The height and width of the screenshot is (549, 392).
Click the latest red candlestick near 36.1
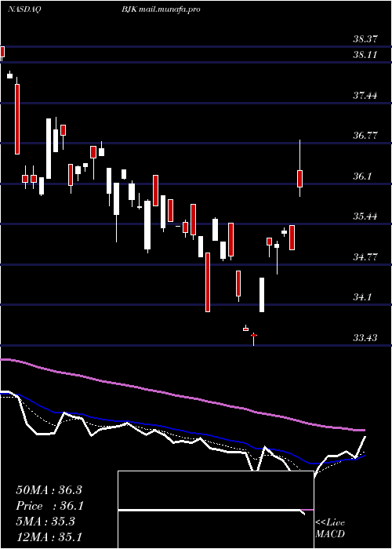[x=300, y=179]
